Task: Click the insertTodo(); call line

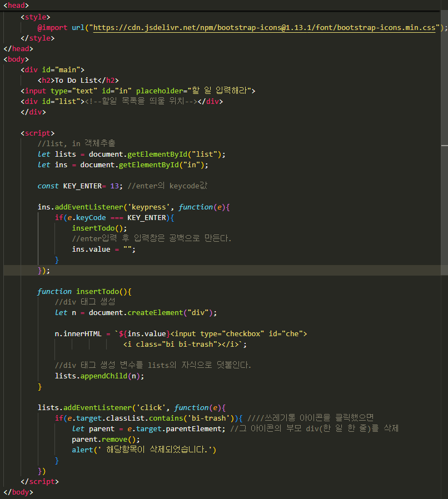Action: point(99,228)
